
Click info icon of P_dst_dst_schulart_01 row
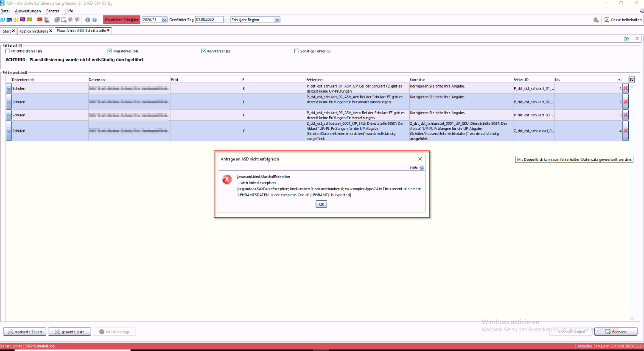[9, 88]
